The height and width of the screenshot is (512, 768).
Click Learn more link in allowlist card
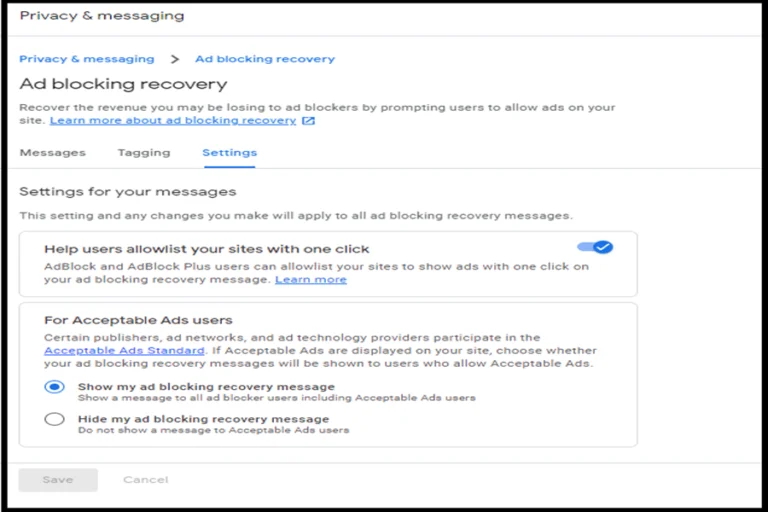pos(311,280)
